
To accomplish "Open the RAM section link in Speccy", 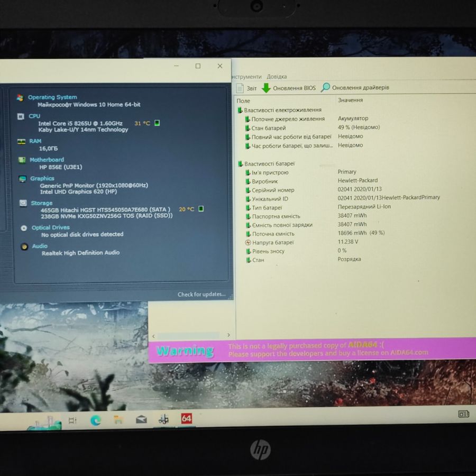I will [x=35, y=141].
